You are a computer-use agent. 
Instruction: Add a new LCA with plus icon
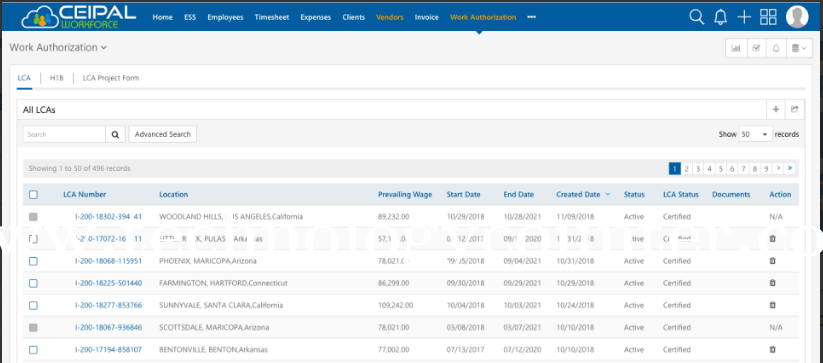[x=776, y=109]
